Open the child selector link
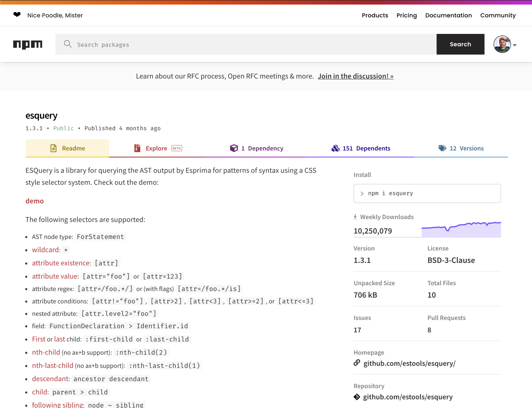Viewport: 532px width, 408px height. 40,392
